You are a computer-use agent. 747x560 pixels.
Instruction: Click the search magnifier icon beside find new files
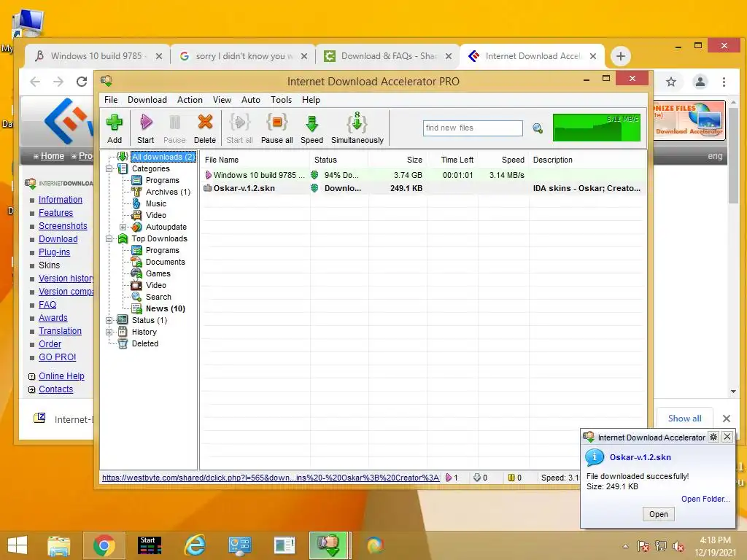tap(538, 128)
